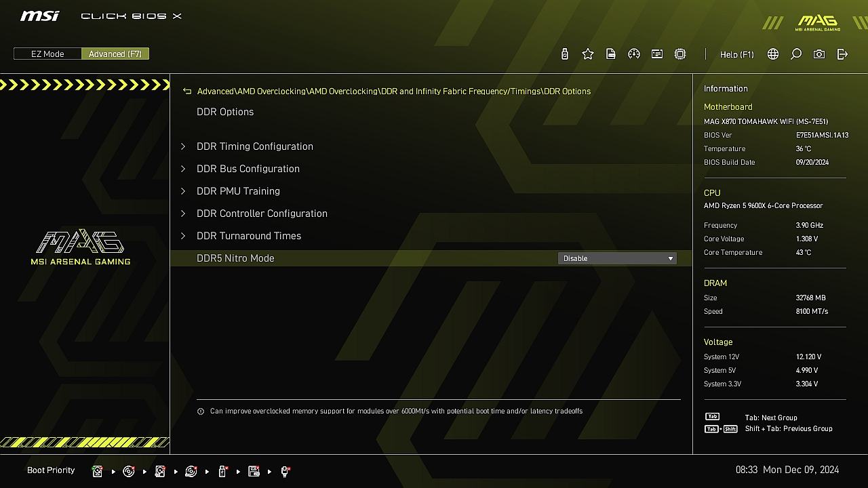
Task: Expand DDR Turnaround Times chevron
Action: click(x=183, y=236)
